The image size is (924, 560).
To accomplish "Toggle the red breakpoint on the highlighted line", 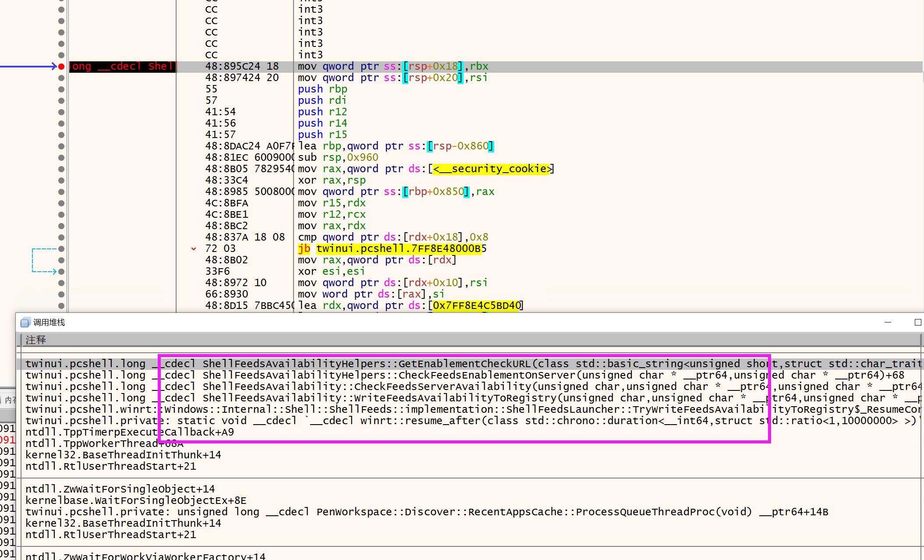I will [61, 67].
